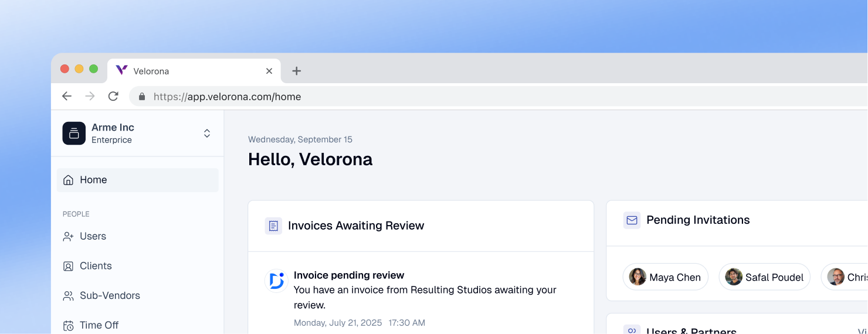Select Maya Chen's invitation chip
This screenshot has height=334, width=868.
tap(665, 277)
